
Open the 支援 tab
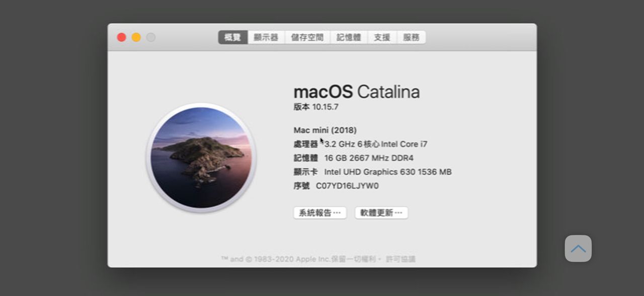(x=382, y=37)
